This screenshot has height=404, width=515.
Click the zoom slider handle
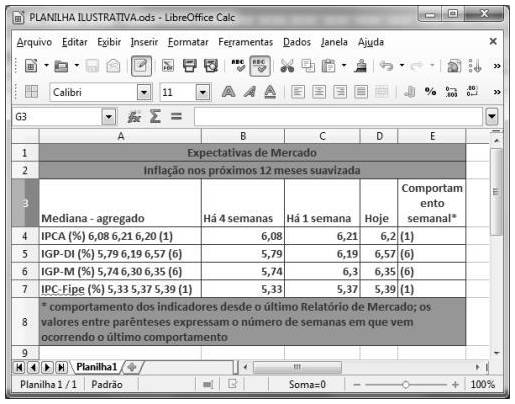pos(405,385)
